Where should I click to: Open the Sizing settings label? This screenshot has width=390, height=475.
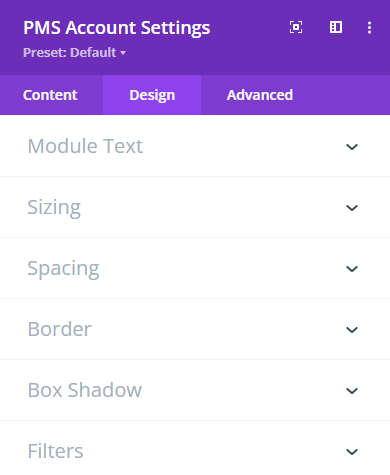54,208
